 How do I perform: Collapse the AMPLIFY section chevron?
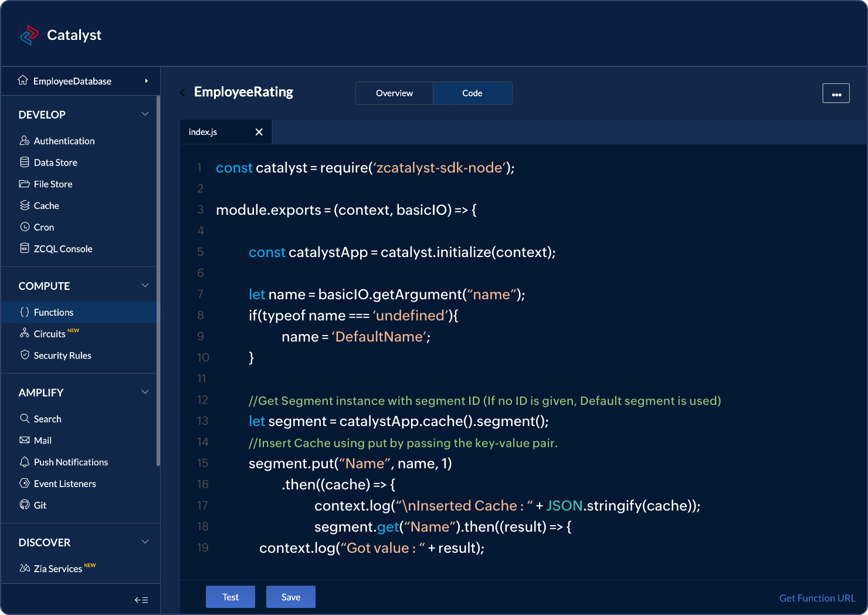click(145, 392)
